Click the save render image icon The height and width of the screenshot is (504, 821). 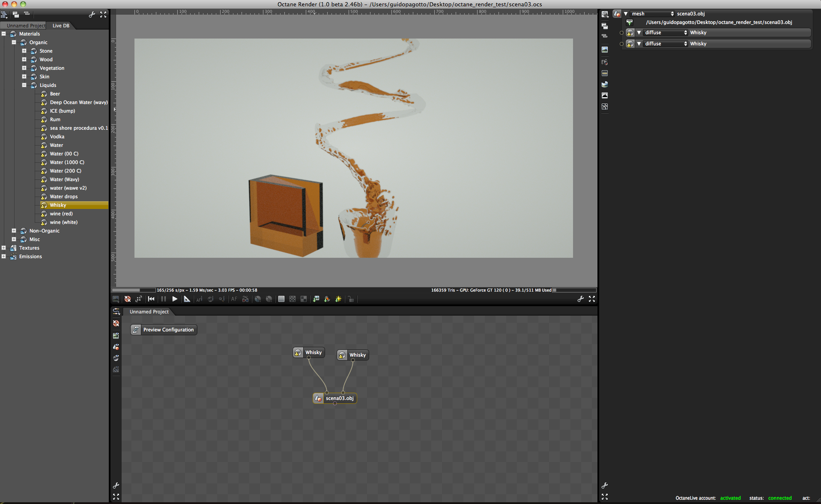[116, 299]
